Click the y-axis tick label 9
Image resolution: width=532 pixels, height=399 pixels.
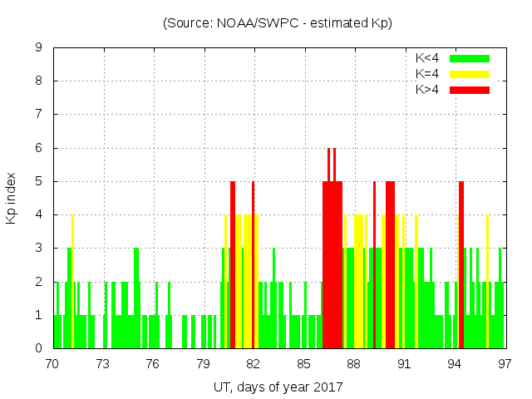(39, 48)
